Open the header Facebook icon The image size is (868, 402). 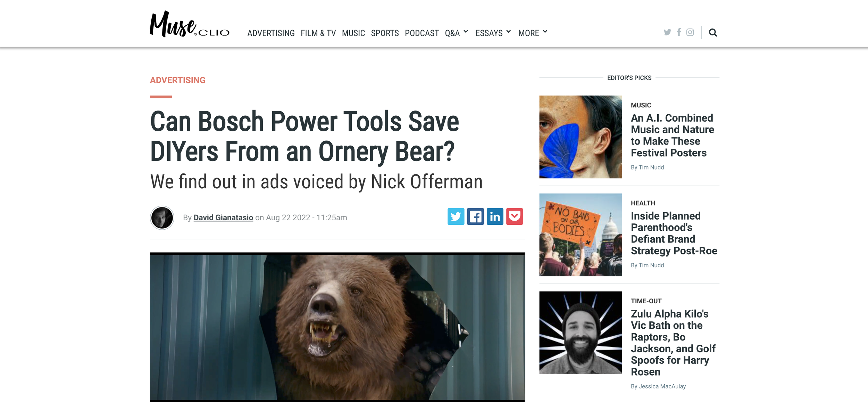coord(679,32)
